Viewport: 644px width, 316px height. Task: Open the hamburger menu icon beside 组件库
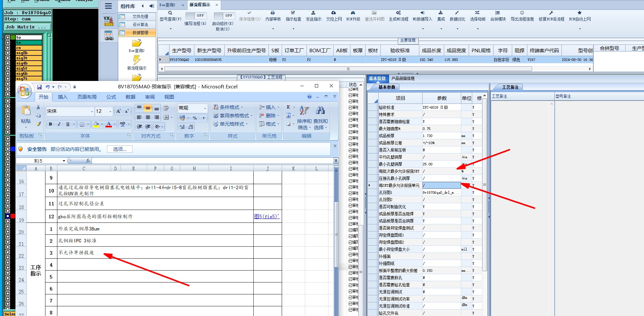tap(109, 6)
